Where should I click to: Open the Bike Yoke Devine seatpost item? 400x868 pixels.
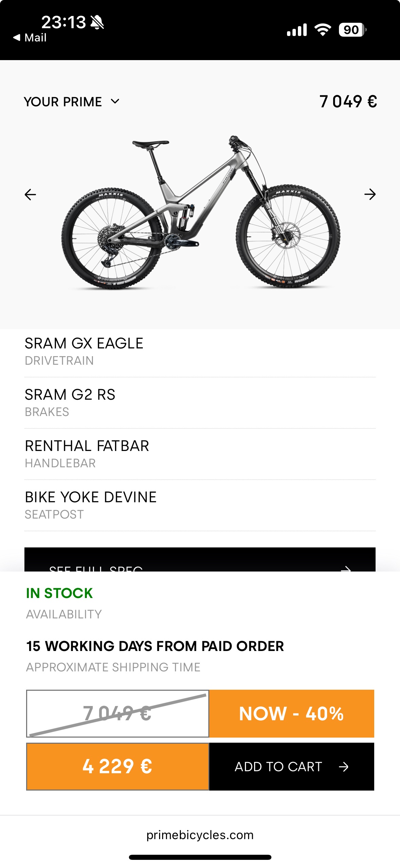pos(199,505)
